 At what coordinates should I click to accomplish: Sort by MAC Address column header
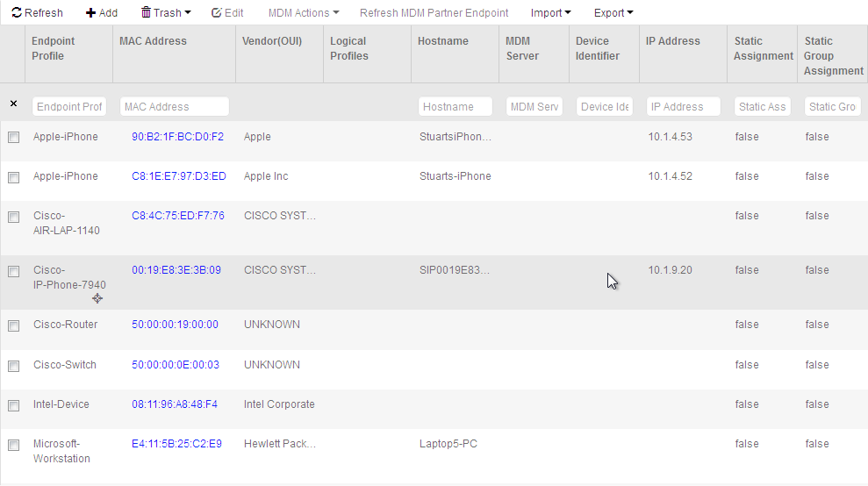[x=153, y=41]
